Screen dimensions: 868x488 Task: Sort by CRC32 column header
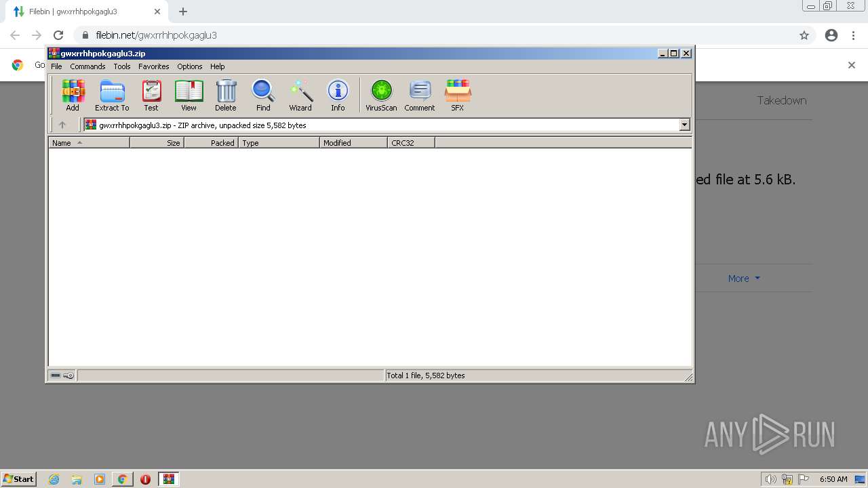[411, 143]
